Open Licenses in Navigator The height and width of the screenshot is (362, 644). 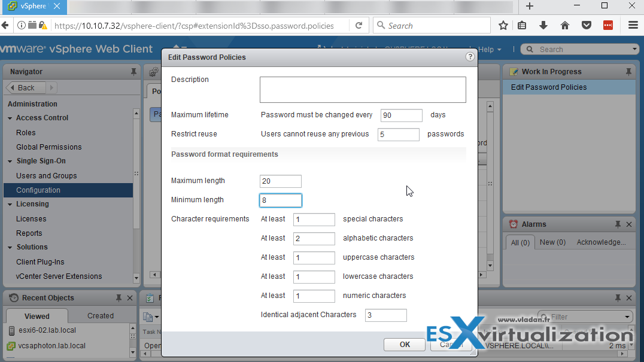tap(31, 219)
